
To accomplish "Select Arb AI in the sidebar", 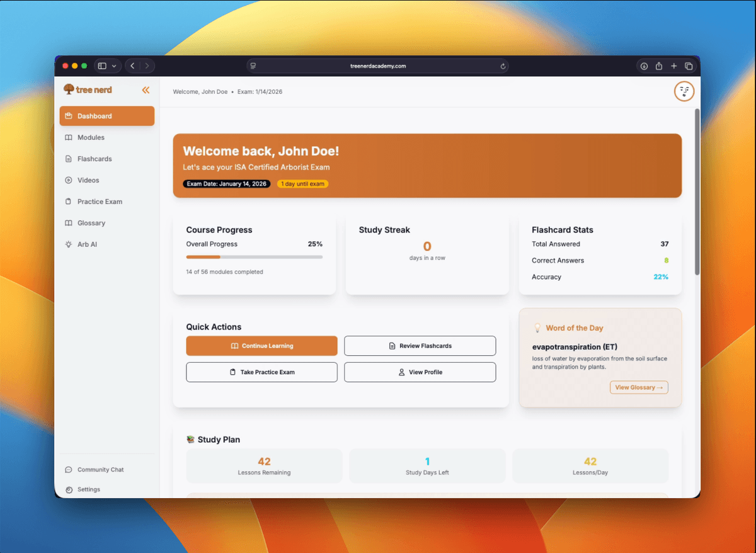I will pyautogui.click(x=87, y=244).
